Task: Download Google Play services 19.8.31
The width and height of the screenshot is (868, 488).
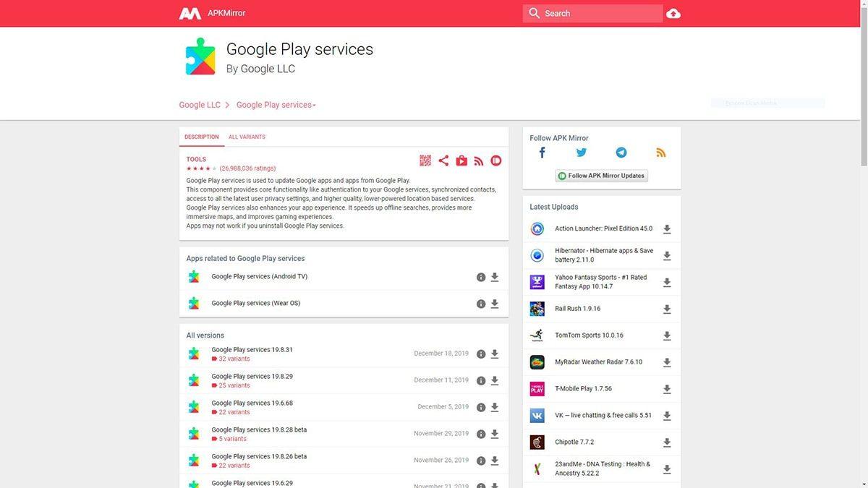Action: 495,354
